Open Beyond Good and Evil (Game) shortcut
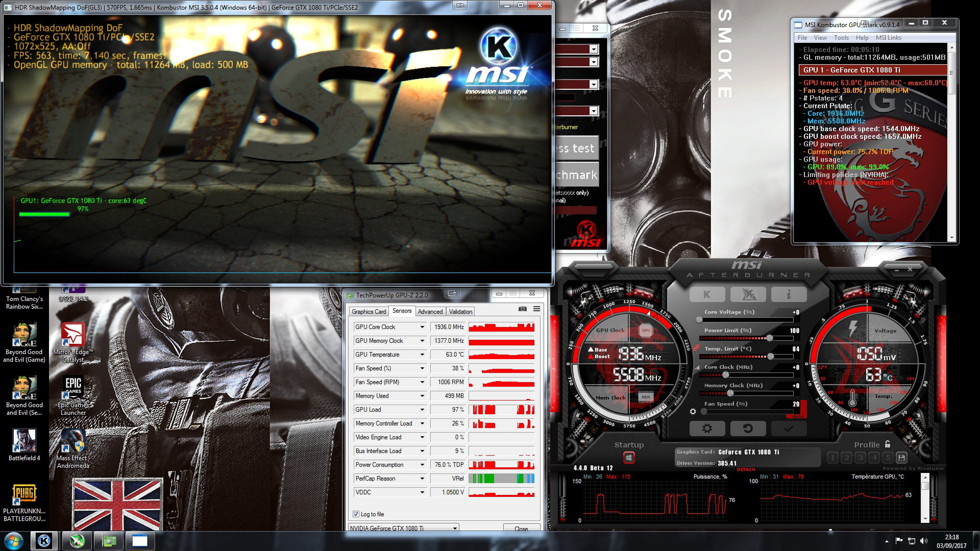This screenshot has width=980, height=551. coord(24,342)
